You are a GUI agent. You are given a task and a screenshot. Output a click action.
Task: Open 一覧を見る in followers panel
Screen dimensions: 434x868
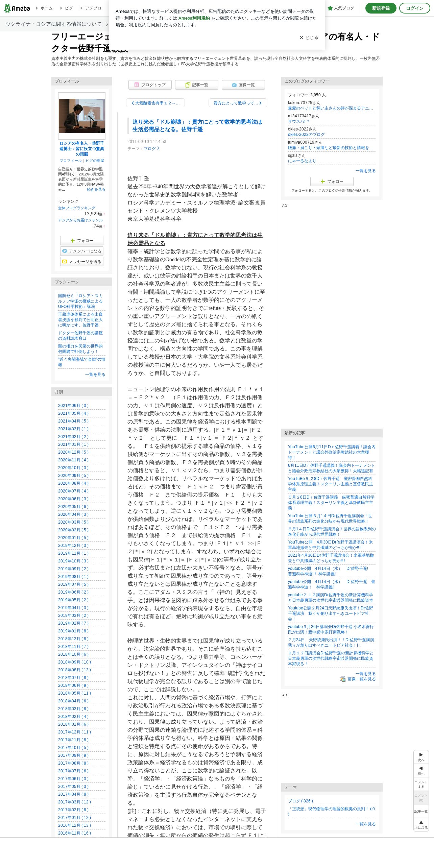[x=366, y=171]
